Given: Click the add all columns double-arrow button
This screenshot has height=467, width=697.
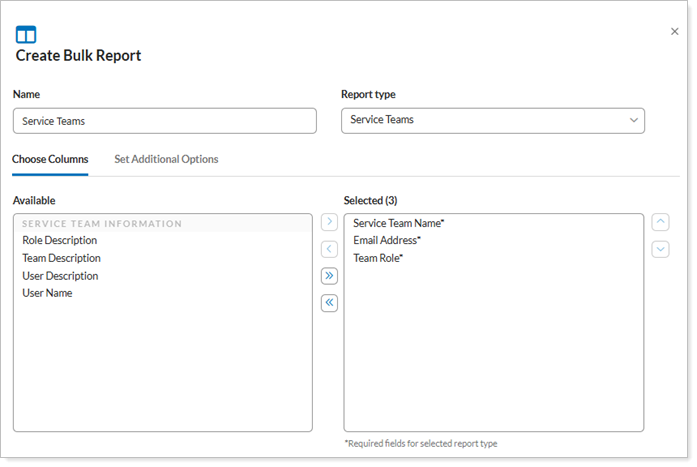Looking at the screenshot, I should click(x=329, y=276).
